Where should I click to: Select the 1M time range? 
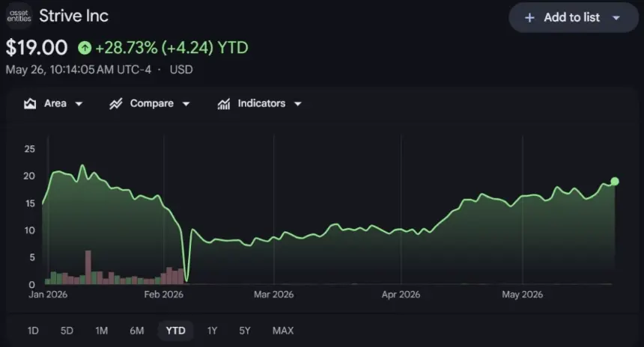click(101, 331)
